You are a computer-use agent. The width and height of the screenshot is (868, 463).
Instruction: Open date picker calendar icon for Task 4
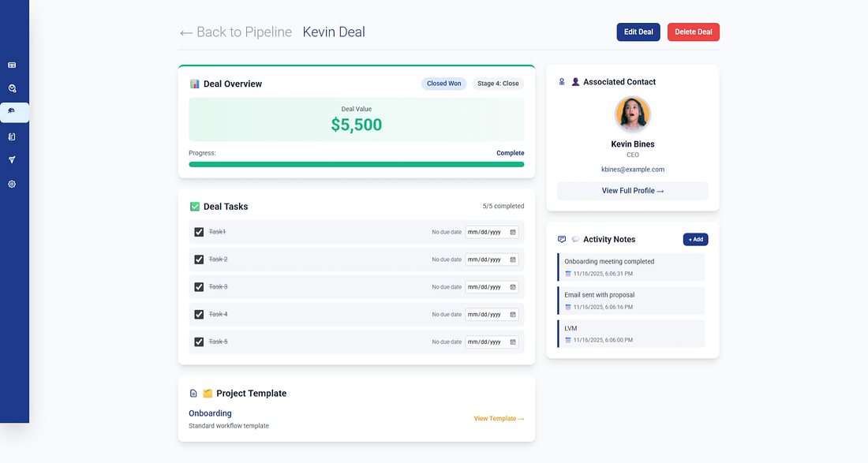pyautogui.click(x=513, y=314)
